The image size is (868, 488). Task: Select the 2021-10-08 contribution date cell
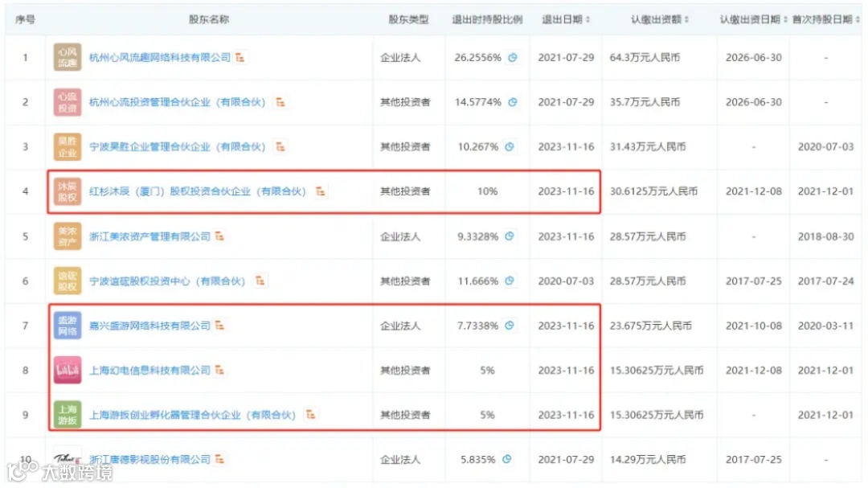(x=753, y=326)
